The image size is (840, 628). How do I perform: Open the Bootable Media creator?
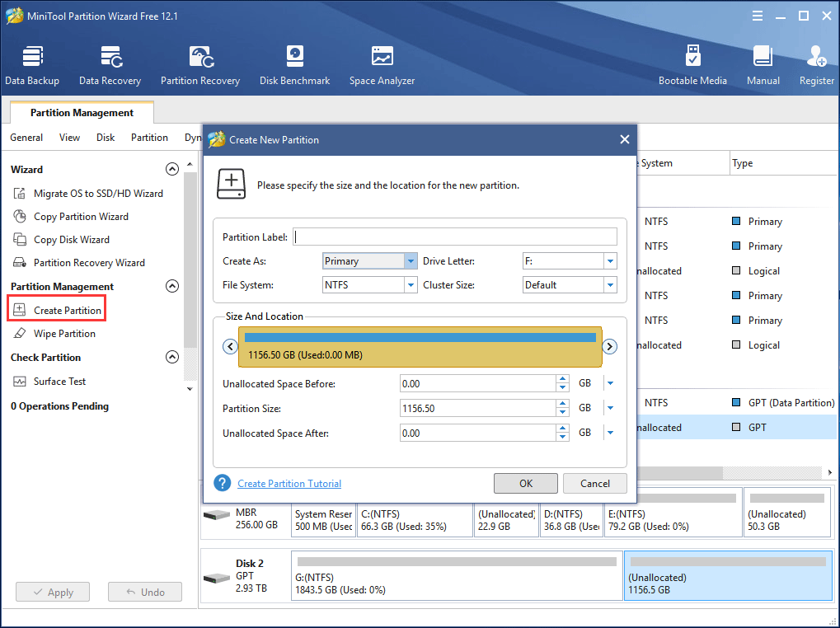click(x=693, y=64)
